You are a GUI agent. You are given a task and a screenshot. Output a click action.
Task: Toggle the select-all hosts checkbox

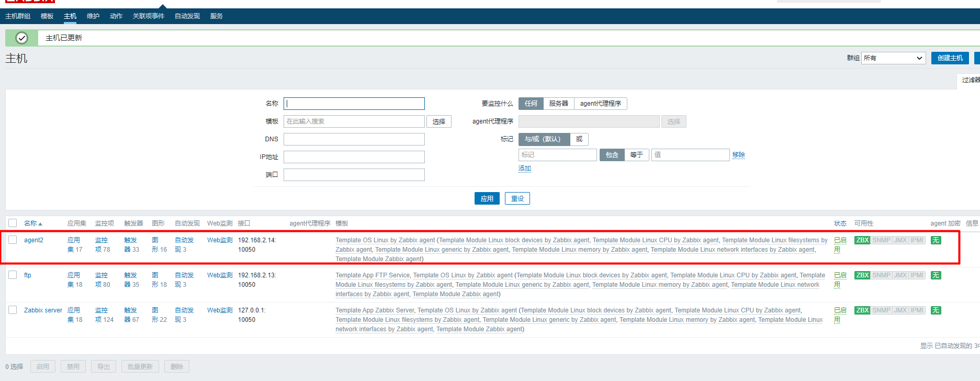tap(13, 223)
